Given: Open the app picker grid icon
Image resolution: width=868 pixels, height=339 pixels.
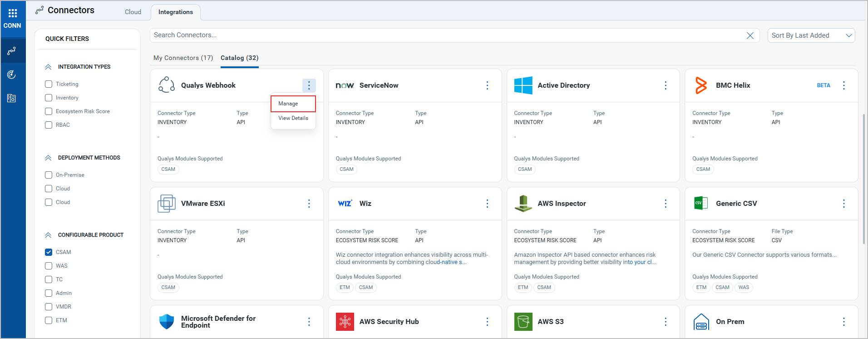Looking at the screenshot, I should click(x=12, y=13).
